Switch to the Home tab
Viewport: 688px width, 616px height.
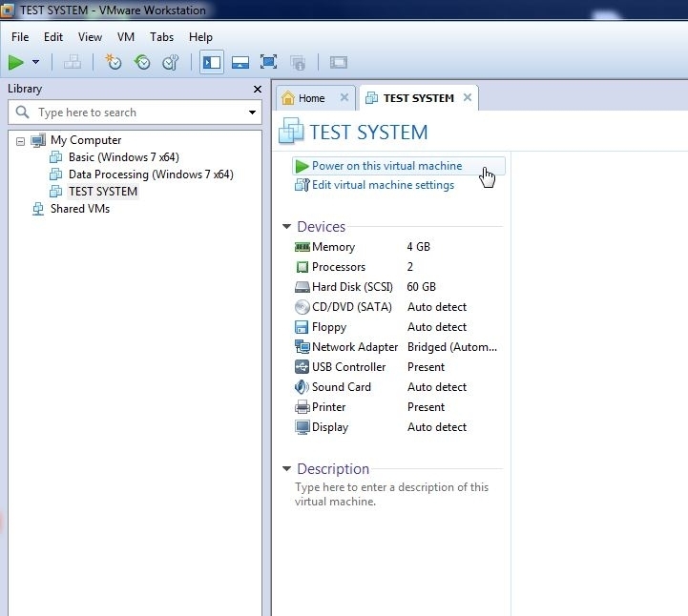310,98
